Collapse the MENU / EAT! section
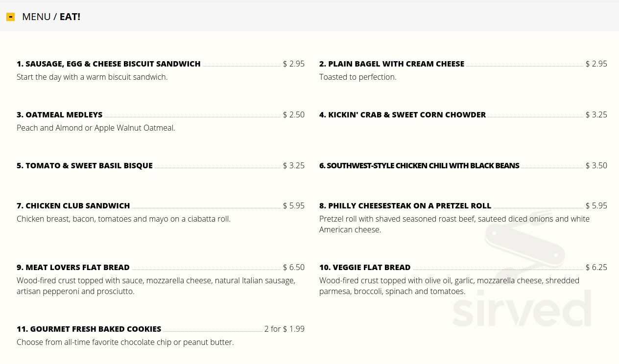The height and width of the screenshot is (364, 619). 10,17
